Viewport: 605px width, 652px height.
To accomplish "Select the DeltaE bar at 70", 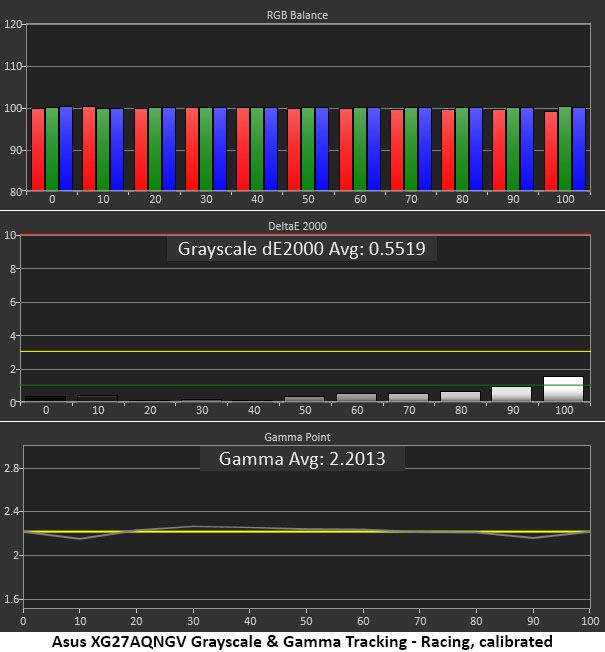I will click(408, 398).
